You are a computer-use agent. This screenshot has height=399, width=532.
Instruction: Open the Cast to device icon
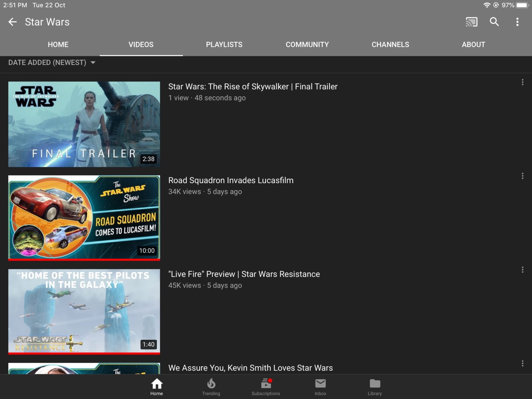(x=471, y=22)
